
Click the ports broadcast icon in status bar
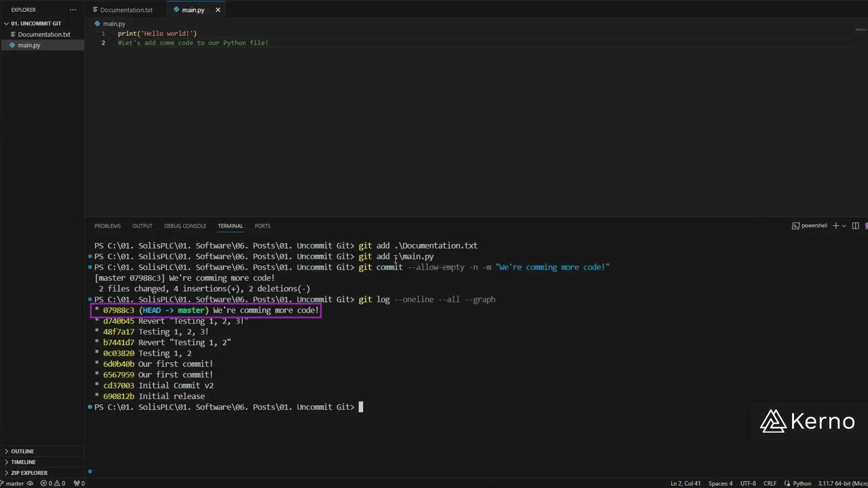tap(79, 483)
